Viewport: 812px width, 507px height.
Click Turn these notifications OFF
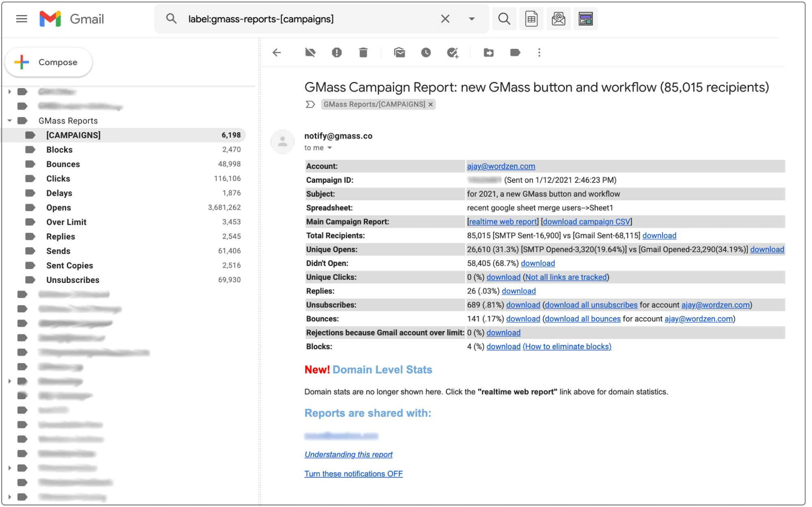click(x=353, y=474)
